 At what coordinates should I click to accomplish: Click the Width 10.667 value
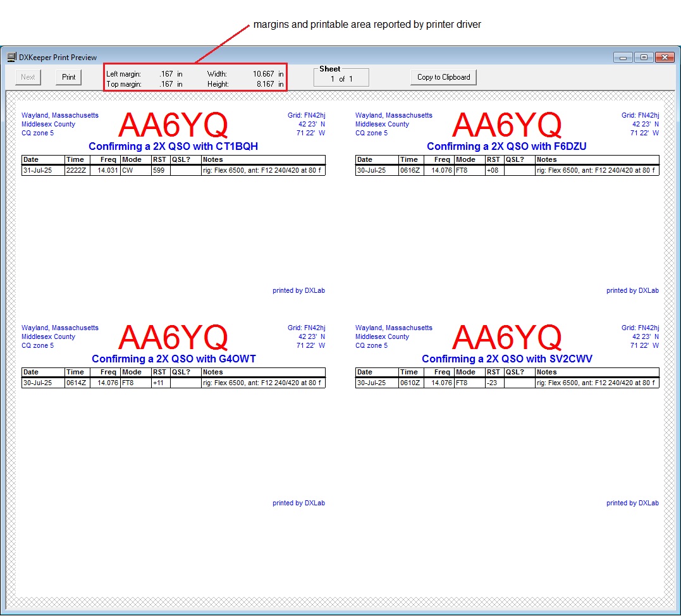pos(263,74)
